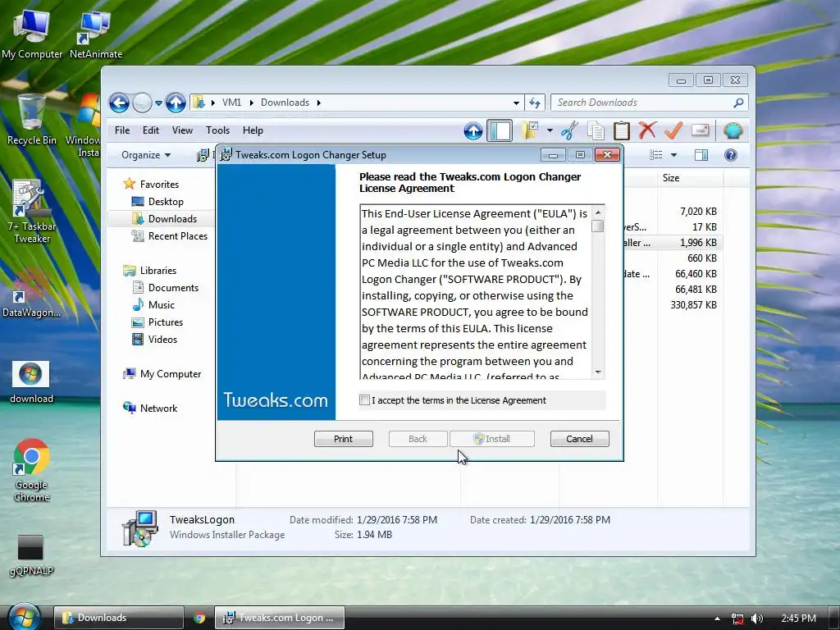840x630 pixels.
Task: Click the Print button in the setup dialog
Action: click(x=344, y=439)
